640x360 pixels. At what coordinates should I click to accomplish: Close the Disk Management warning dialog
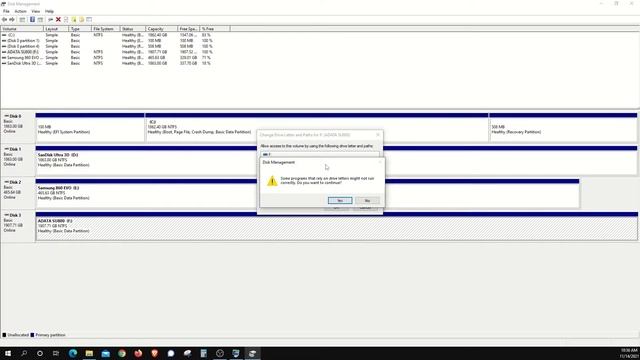tap(380, 162)
